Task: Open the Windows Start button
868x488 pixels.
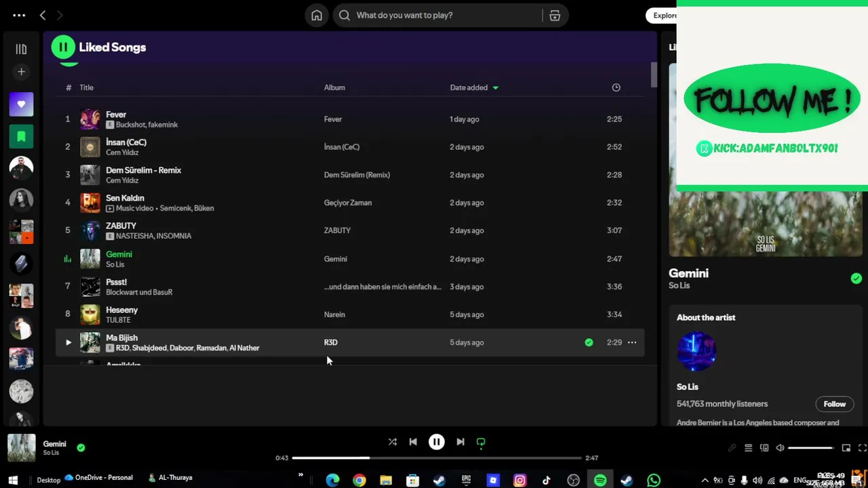Action: 12,480
